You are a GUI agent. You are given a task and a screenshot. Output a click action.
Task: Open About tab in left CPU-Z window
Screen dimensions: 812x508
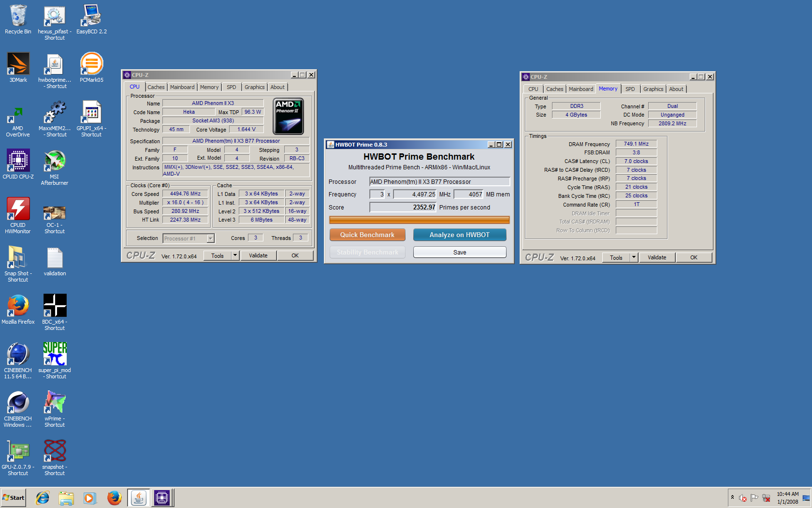tap(277, 87)
